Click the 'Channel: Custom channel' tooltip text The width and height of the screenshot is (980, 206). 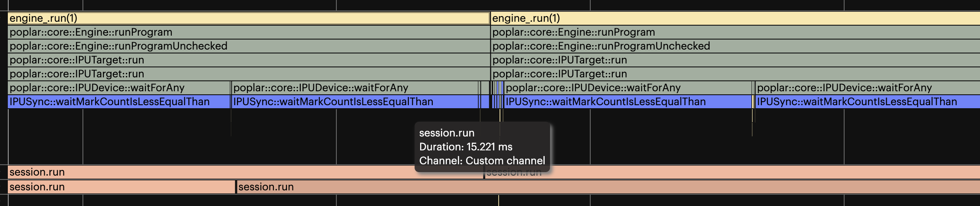[x=482, y=161]
